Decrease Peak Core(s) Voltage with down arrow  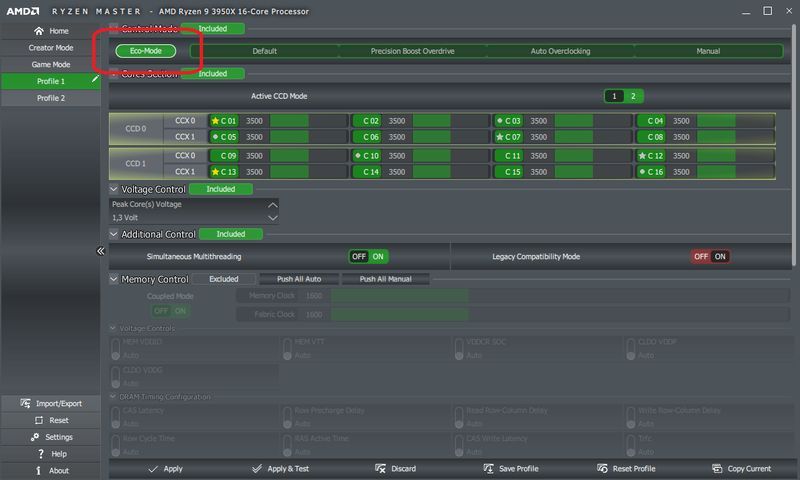pos(273,218)
